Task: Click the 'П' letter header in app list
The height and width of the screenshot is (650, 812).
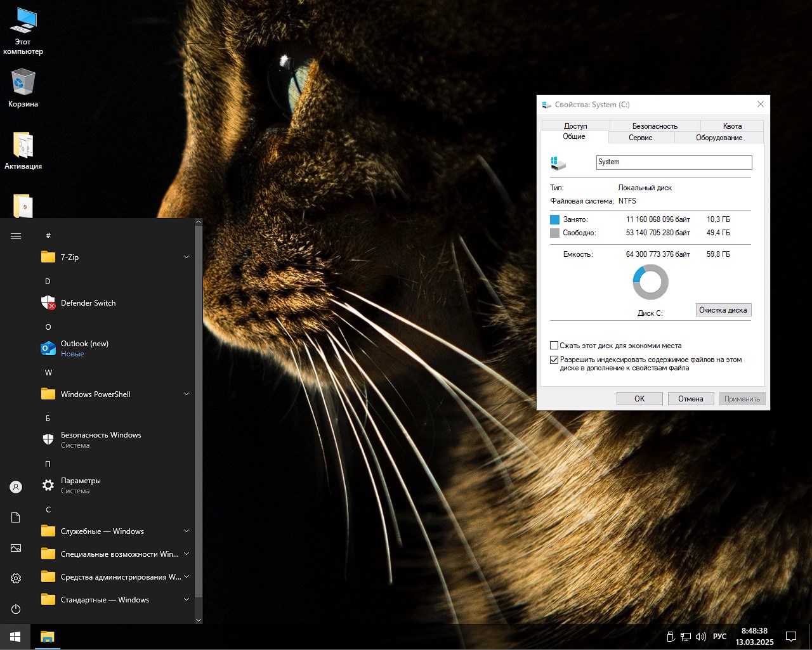Action: click(x=48, y=464)
